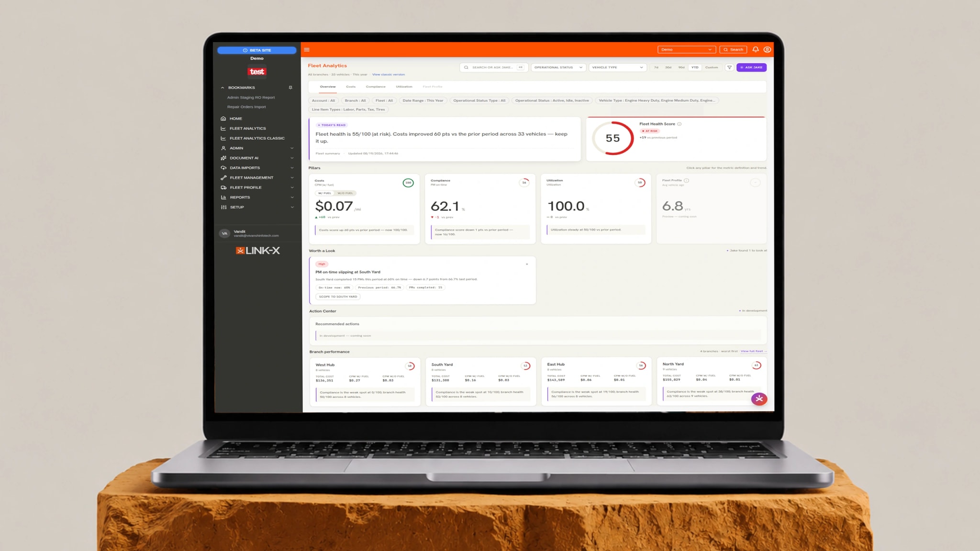Click the Search or Ask Jake field
The height and width of the screenshot is (551, 980).
[494, 67]
